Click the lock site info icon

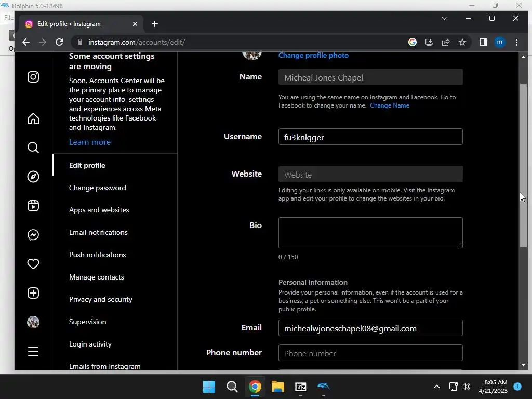point(79,42)
